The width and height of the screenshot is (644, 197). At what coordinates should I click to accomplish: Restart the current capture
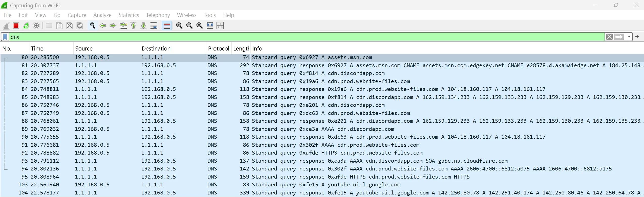[26, 26]
